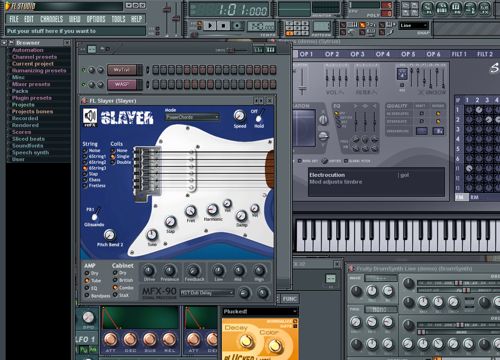The width and height of the screenshot is (500, 360).
Task: Click the Glissando lever slider in Slayer
Action: (x=95, y=214)
